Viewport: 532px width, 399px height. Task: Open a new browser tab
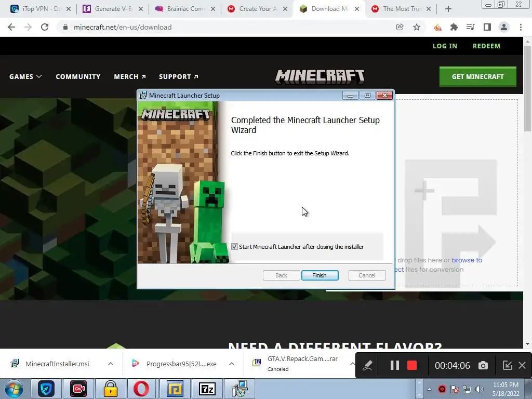[448, 9]
